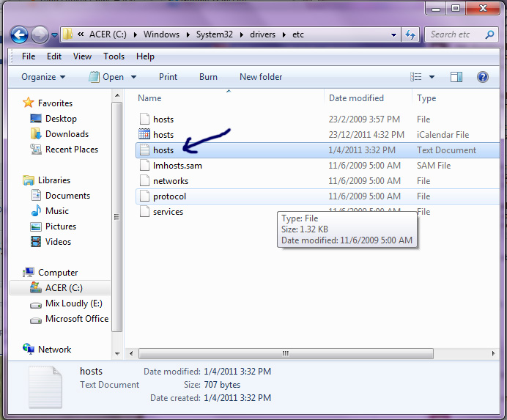Viewport: 507px width, 420px height.
Task: Open Windows Help question mark icon
Action: coord(482,77)
